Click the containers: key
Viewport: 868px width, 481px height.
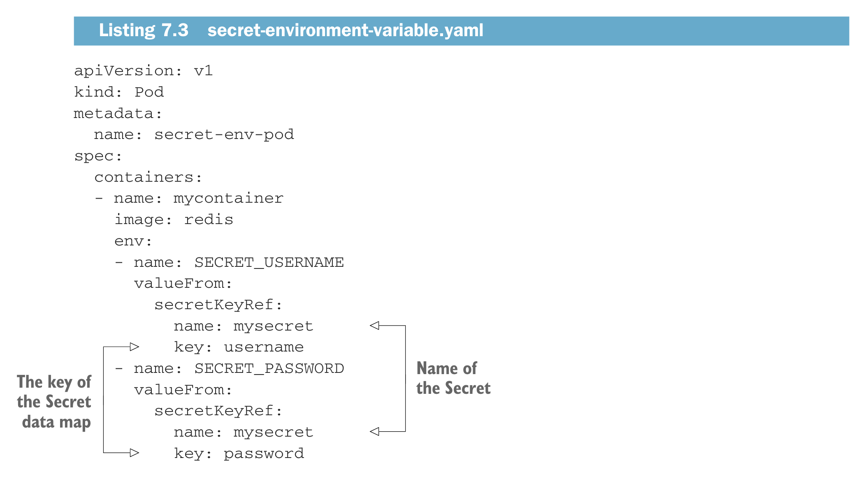(148, 177)
